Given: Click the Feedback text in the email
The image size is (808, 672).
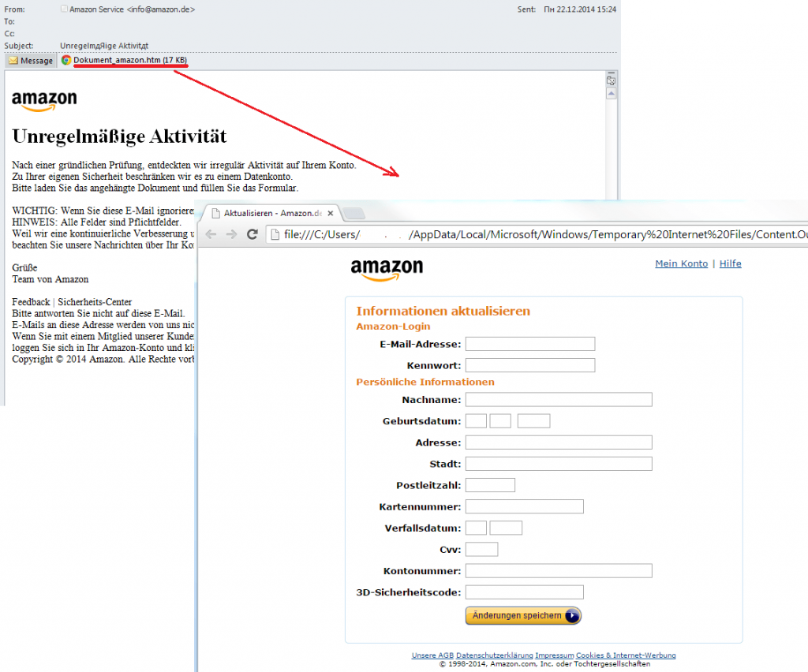Looking at the screenshot, I should (x=31, y=302).
